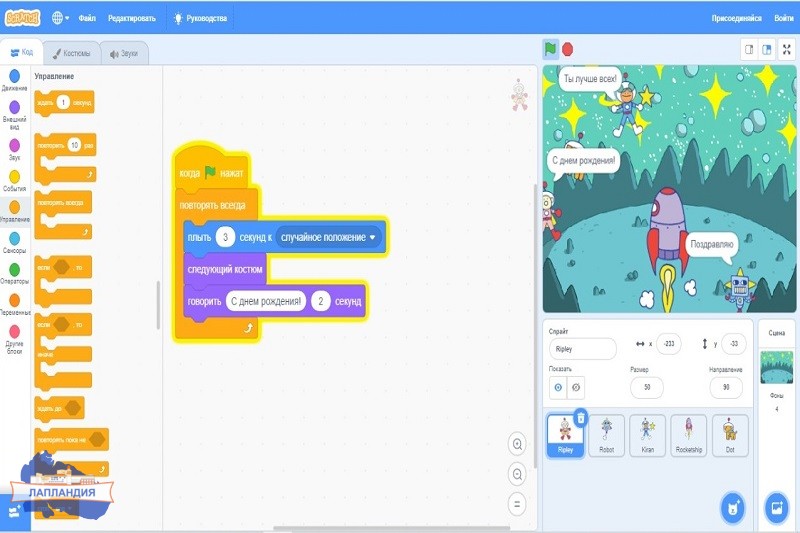Screen dimensions: 800x533
Task: Click the vertical workspace scrollbar
Action: click(x=535, y=326)
